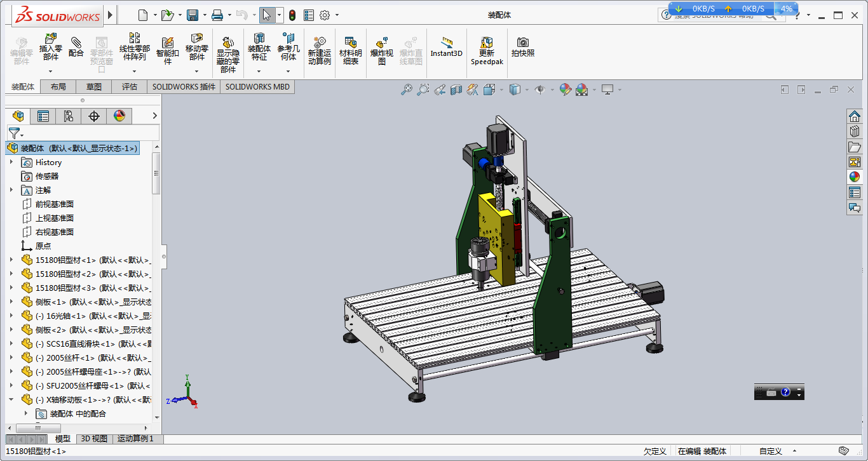Expand 2005丝杆<1> tree node
The image size is (868, 461).
11,357
